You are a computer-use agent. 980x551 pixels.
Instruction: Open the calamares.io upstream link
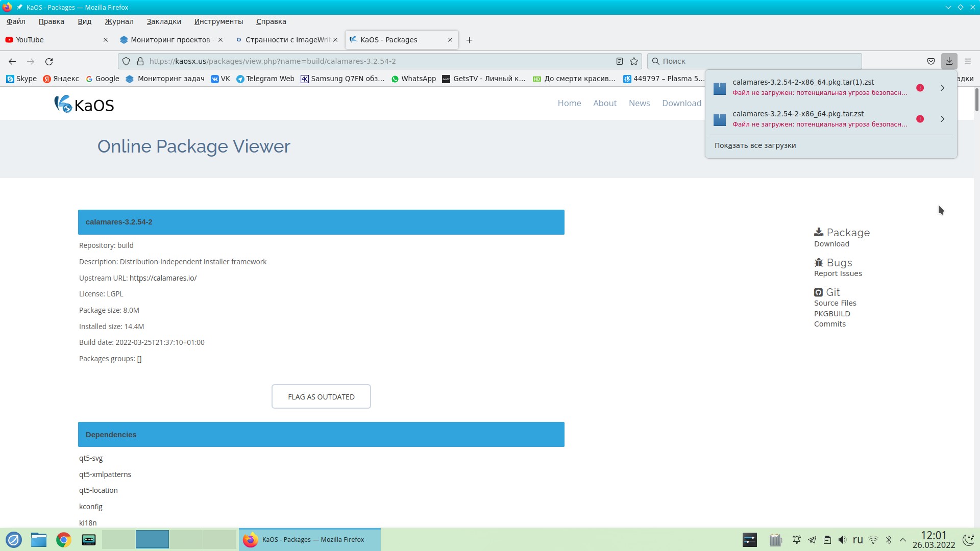click(x=163, y=278)
